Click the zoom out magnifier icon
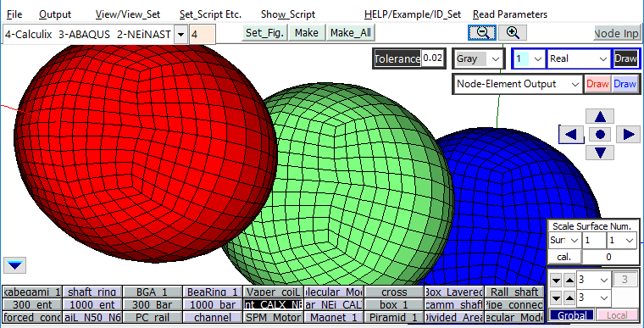644x328 pixels. (482, 33)
